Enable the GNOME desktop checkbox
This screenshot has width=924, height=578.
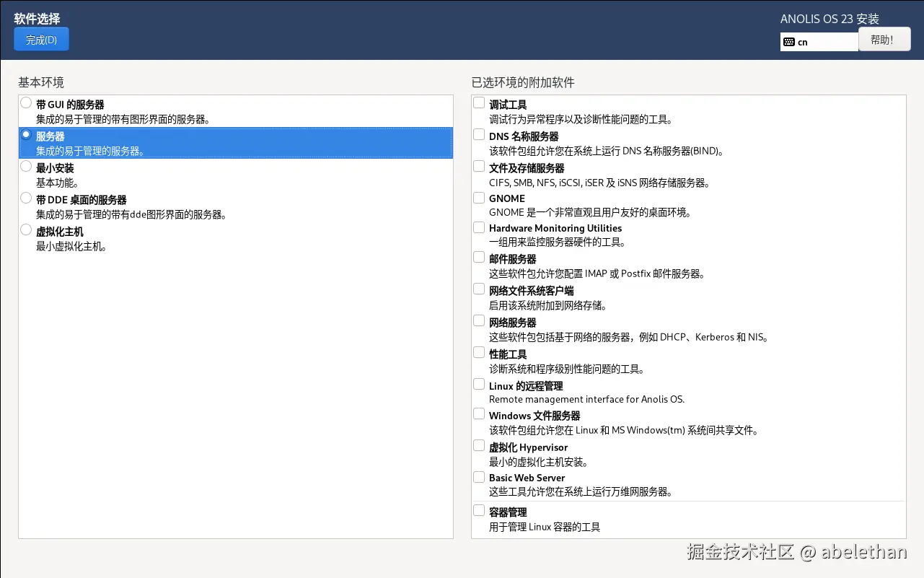pyautogui.click(x=479, y=197)
